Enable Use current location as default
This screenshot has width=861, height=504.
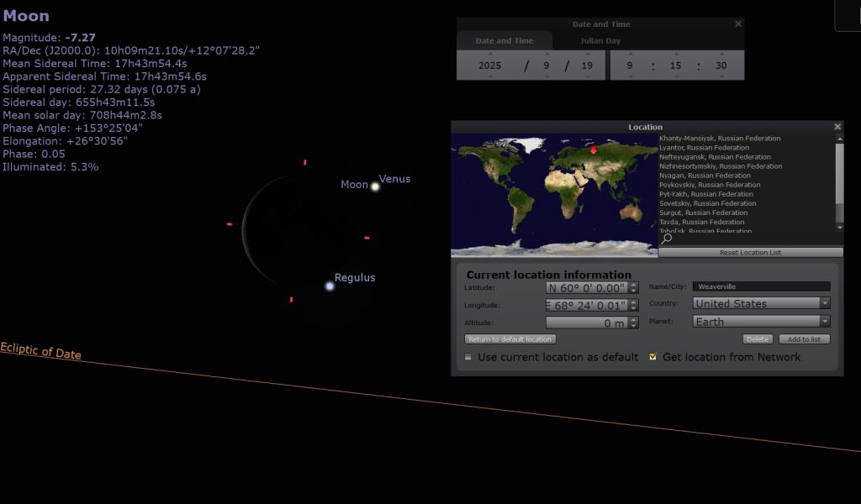(x=469, y=357)
